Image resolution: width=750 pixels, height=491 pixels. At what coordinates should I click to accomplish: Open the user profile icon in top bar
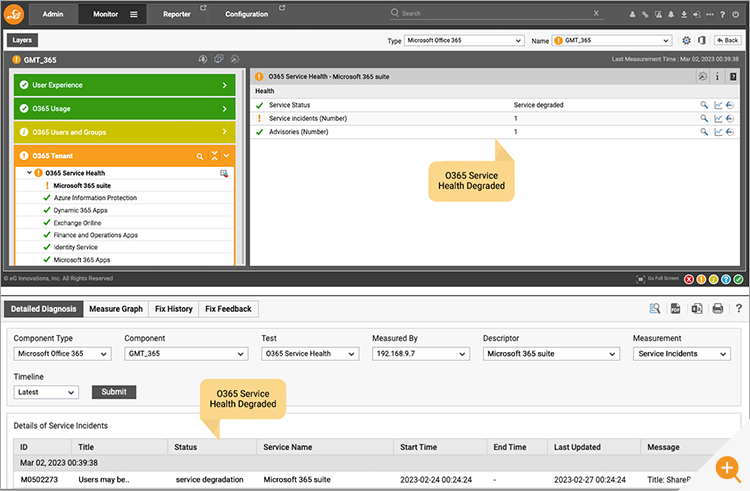click(x=632, y=14)
